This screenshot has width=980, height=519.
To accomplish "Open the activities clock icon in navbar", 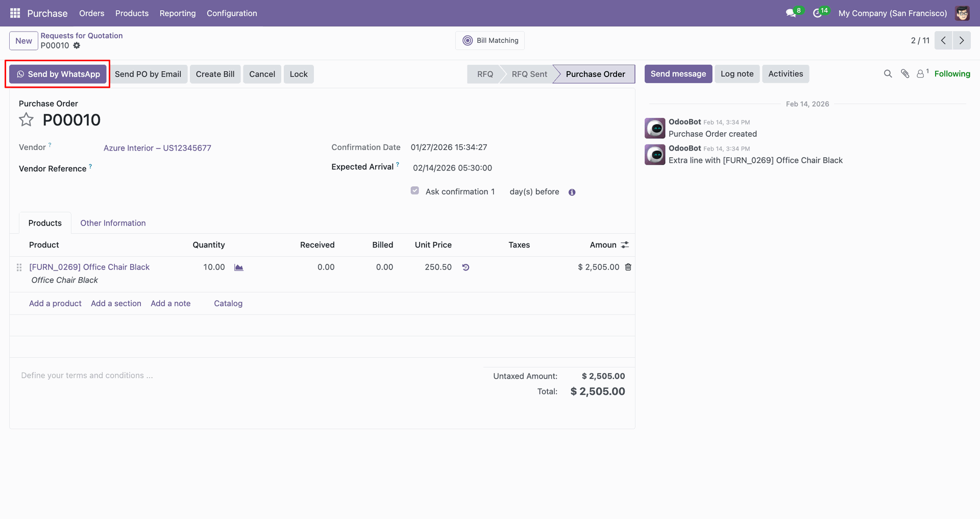I will pyautogui.click(x=818, y=13).
